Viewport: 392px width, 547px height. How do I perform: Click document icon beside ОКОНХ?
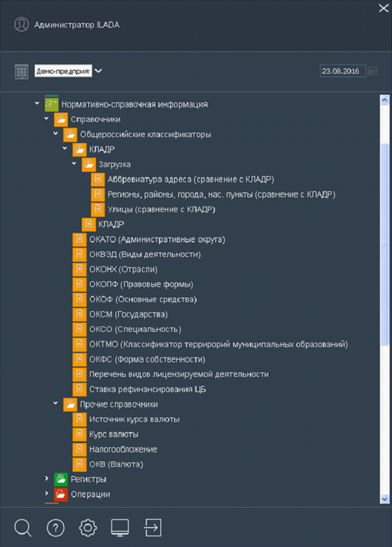pos(79,269)
